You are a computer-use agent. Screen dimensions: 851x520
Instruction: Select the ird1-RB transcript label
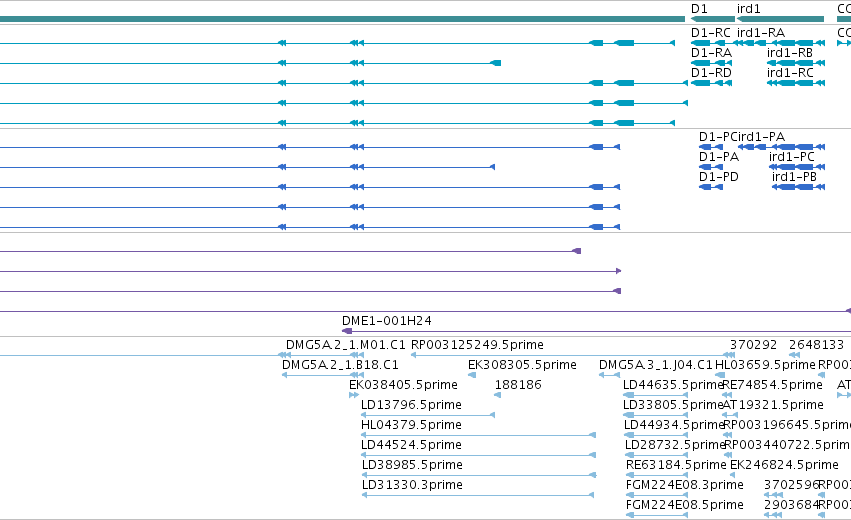click(x=790, y=53)
